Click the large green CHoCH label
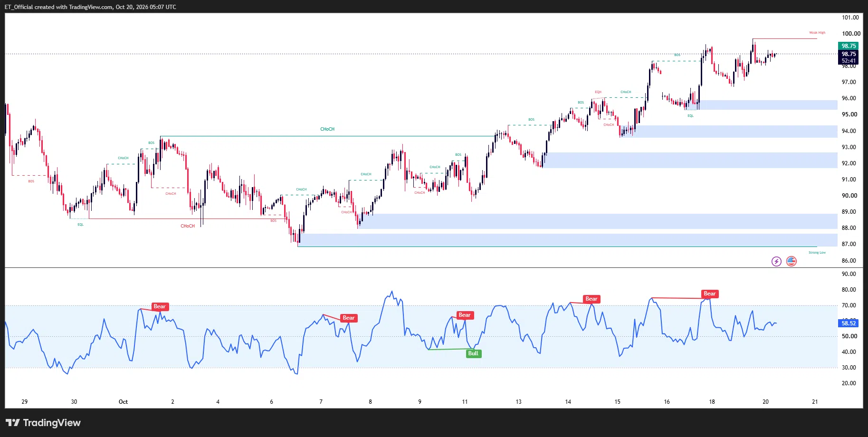This screenshot has height=437, width=868. tap(327, 129)
